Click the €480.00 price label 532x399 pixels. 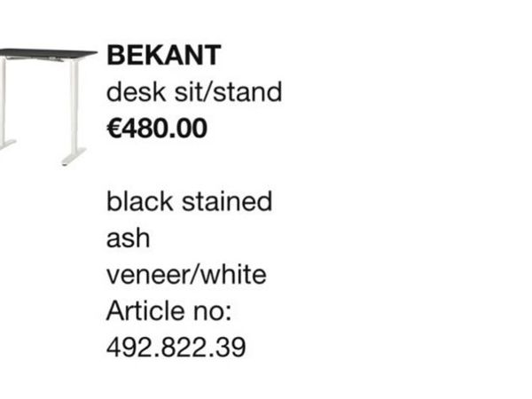[x=157, y=129]
